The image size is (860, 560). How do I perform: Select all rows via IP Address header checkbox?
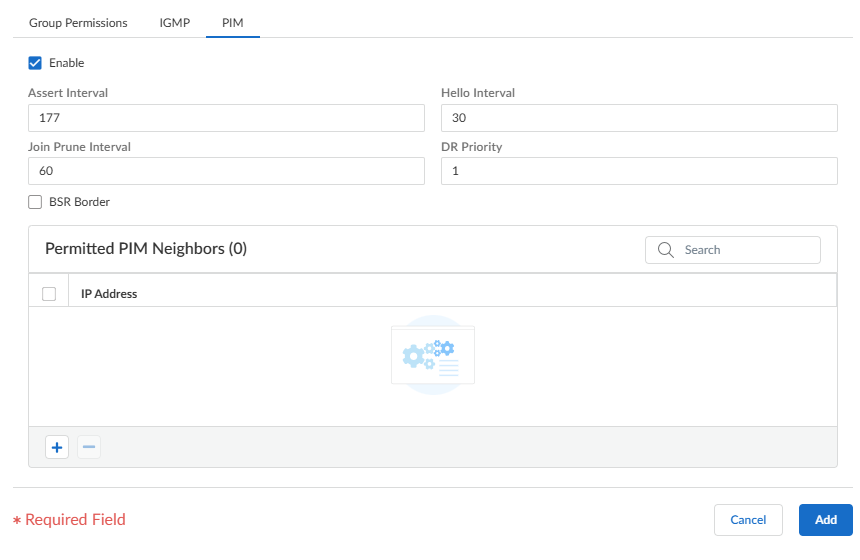tap(49, 294)
